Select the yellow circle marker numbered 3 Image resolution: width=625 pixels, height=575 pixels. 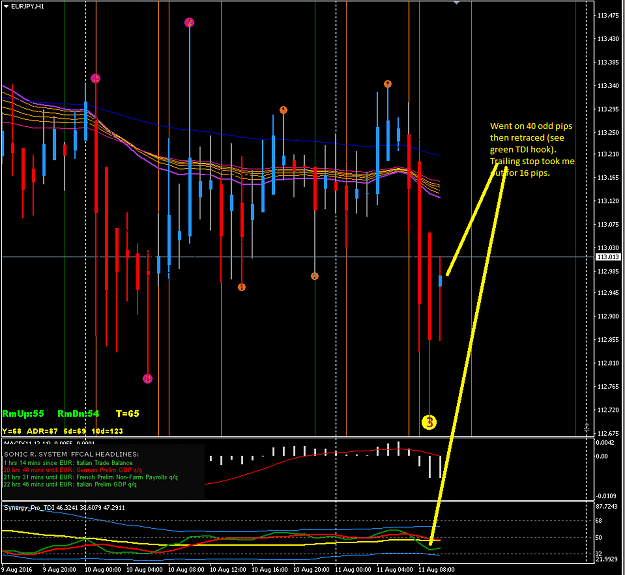click(429, 422)
